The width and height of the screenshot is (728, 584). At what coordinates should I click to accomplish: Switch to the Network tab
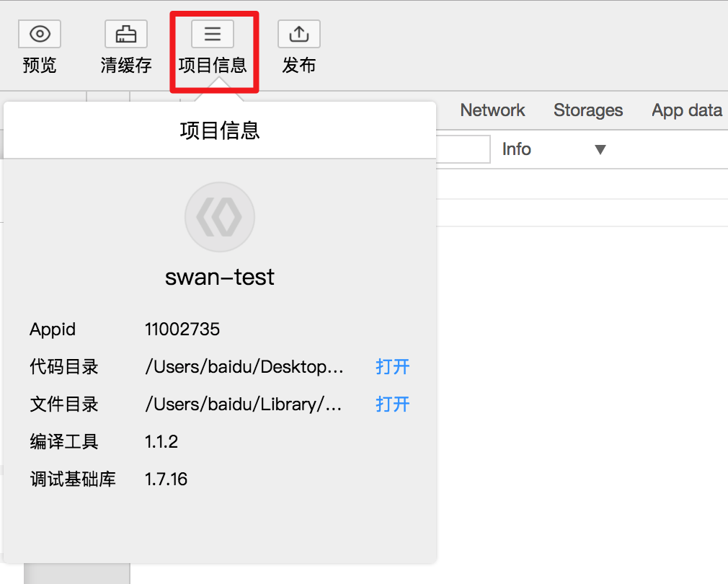[x=492, y=110]
